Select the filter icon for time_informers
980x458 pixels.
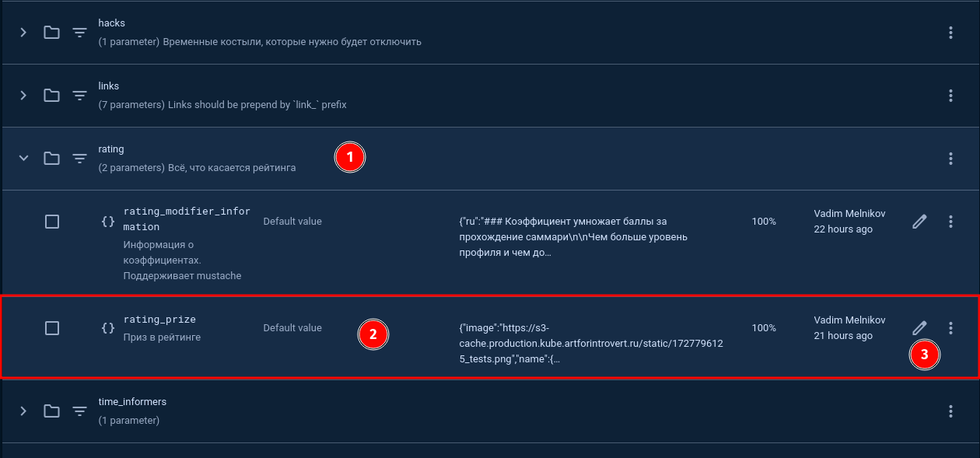coord(79,411)
